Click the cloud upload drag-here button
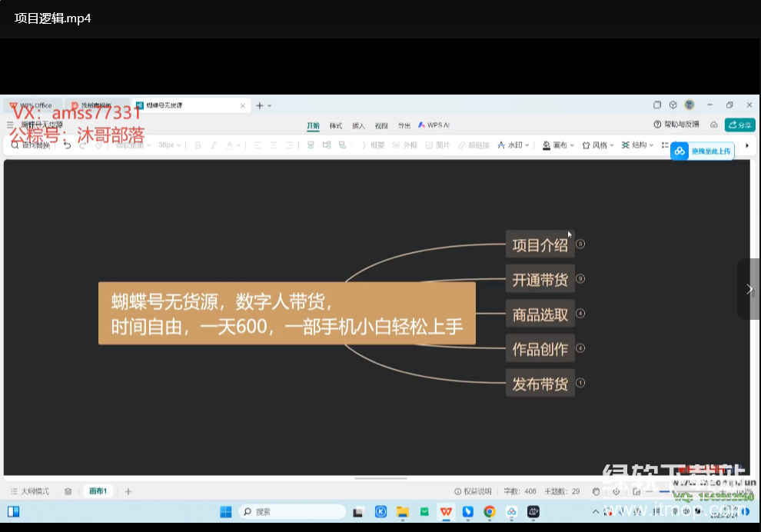Image resolution: width=761 pixels, height=532 pixels. tap(703, 151)
